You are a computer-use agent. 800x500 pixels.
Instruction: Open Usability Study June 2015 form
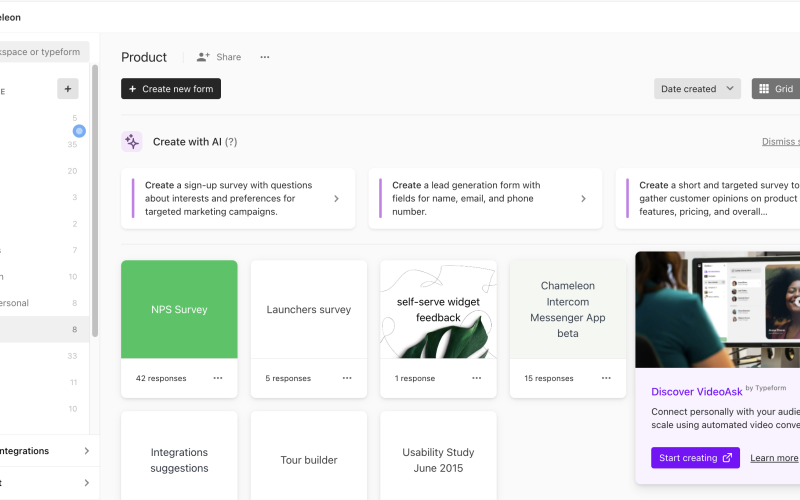point(438,456)
